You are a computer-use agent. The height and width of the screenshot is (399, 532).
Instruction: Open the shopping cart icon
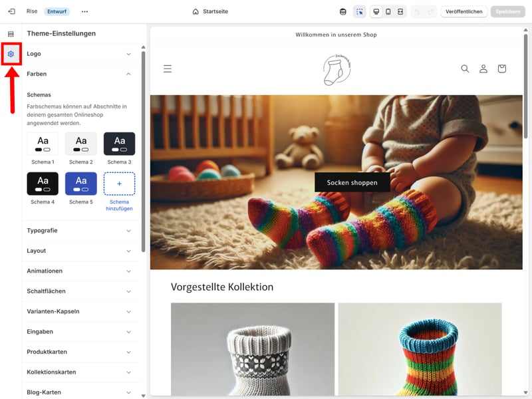[x=501, y=68]
